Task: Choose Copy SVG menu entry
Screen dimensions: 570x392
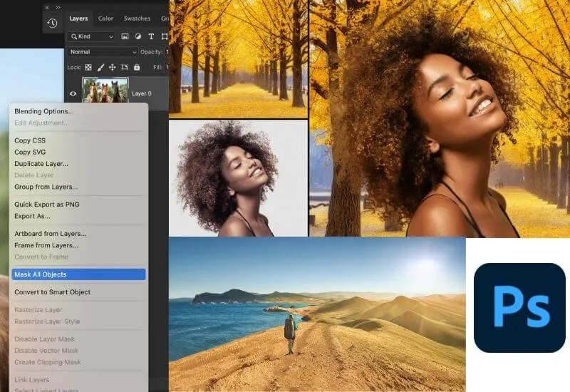Action: pyautogui.click(x=78, y=152)
